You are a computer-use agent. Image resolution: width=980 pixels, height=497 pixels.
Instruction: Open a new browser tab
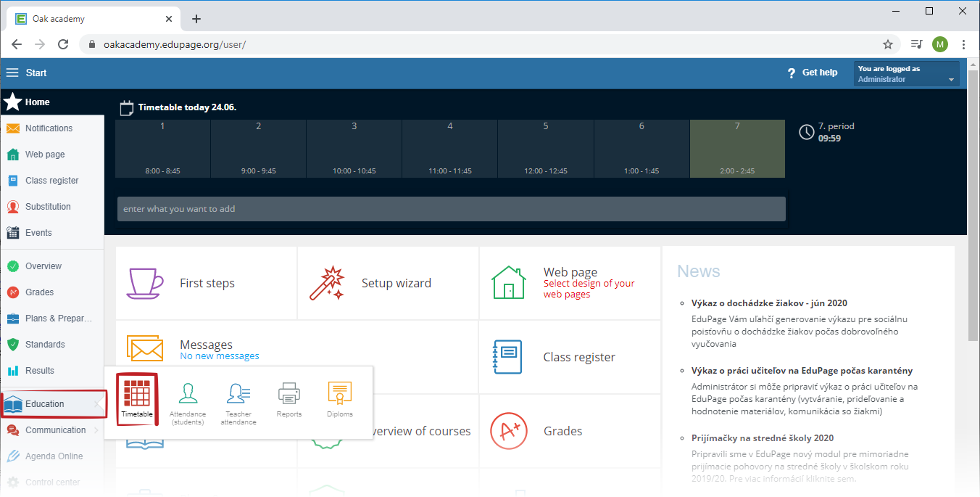point(196,19)
